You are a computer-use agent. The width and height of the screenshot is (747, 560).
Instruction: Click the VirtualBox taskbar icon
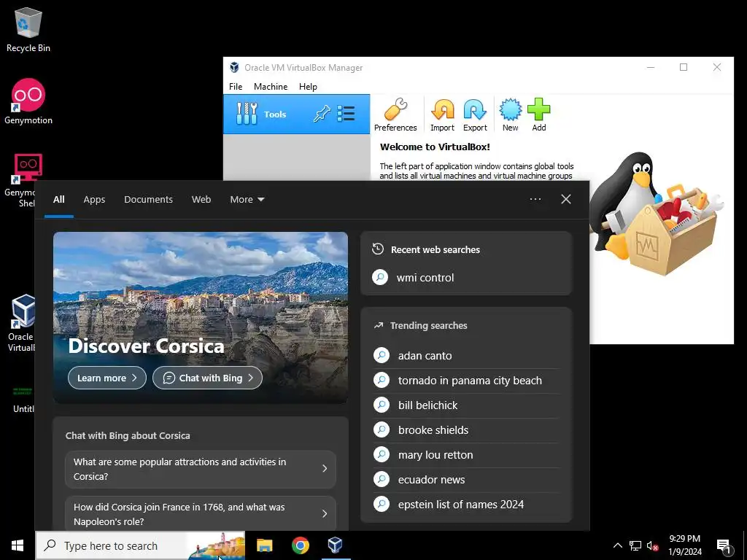click(336, 545)
